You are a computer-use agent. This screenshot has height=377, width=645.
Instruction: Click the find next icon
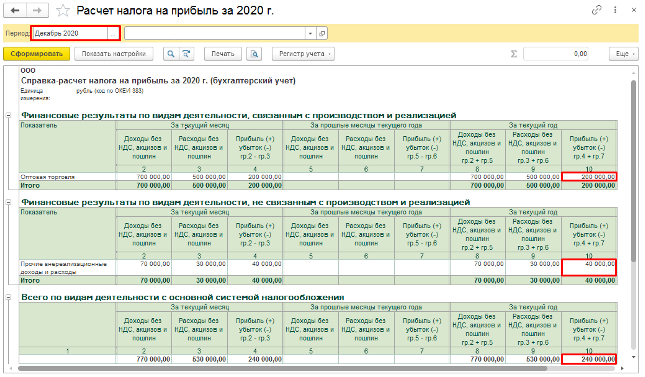(186, 54)
